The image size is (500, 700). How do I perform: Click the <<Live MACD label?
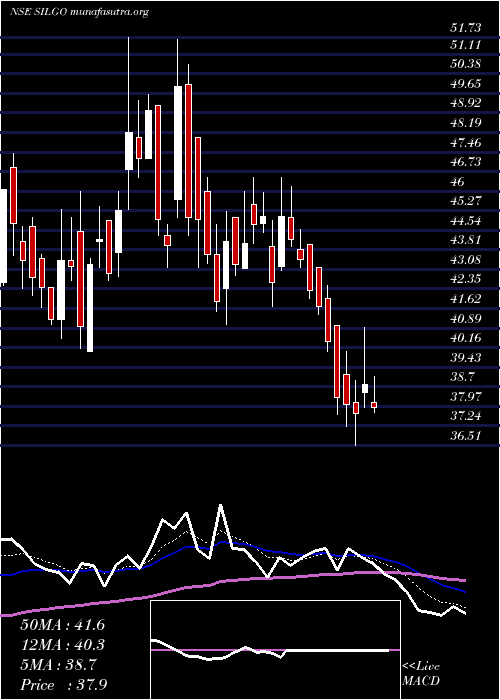tap(421, 674)
